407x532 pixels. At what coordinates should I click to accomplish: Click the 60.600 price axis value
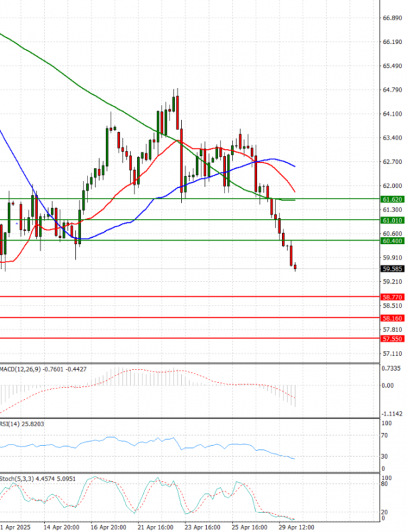click(392, 234)
